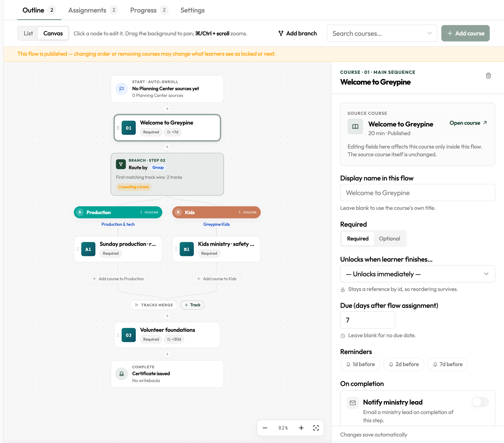
Task: Zoom out canvas with minus icon
Action: tap(265, 428)
